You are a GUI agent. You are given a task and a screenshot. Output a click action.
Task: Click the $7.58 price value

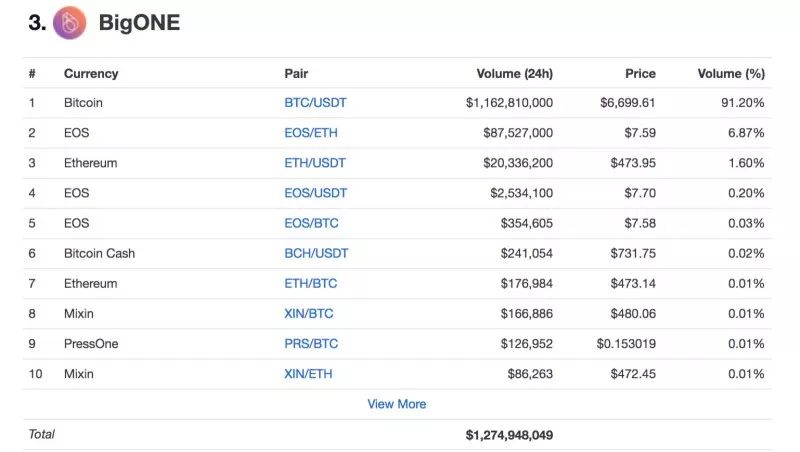pos(640,223)
